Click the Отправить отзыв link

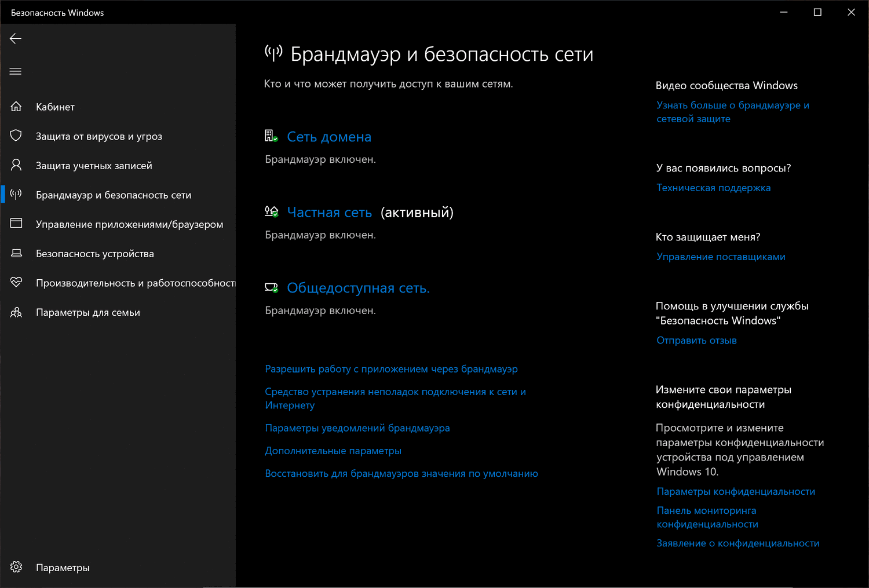click(697, 341)
